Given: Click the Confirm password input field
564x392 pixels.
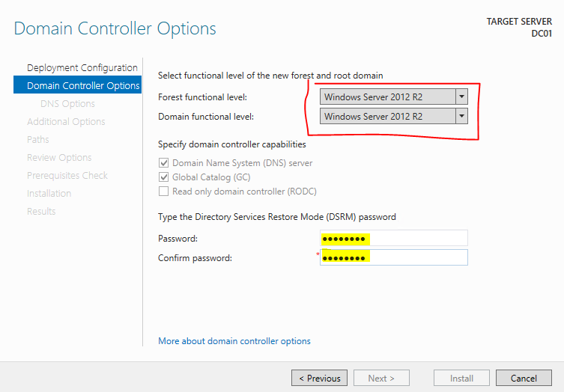Looking at the screenshot, I should pyautogui.click(x=394, y=257).
